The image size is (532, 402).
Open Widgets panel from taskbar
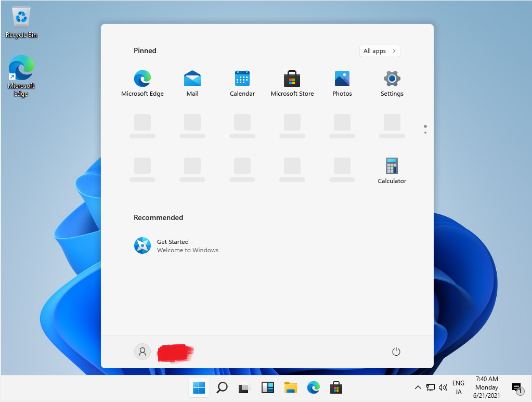pyautogui.click(x=267, y=387)
